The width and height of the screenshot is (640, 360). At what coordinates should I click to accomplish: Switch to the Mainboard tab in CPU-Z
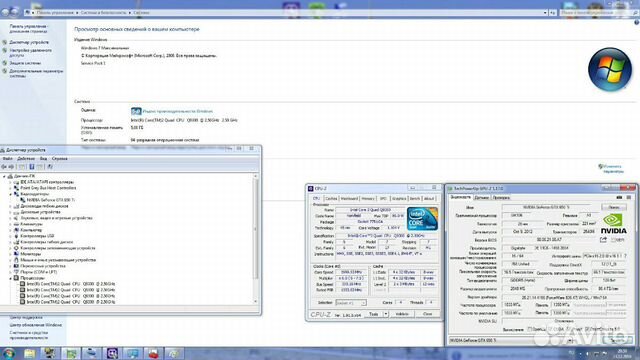tap(349, 198)
